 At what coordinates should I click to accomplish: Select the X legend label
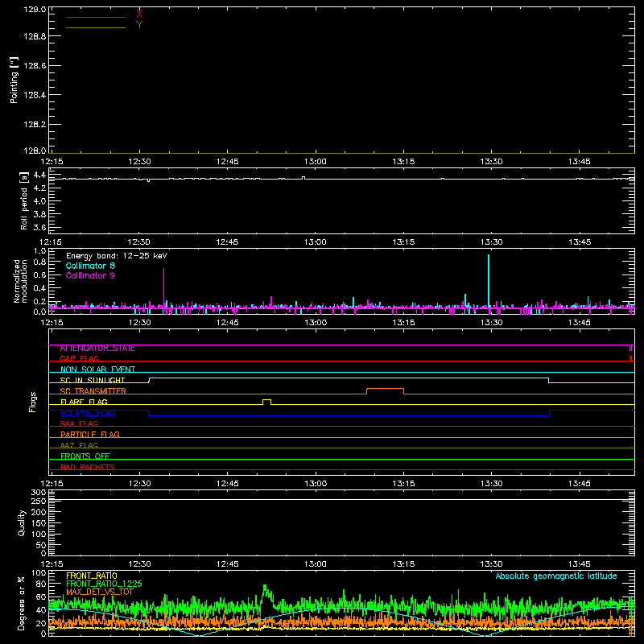coord(139,14)
